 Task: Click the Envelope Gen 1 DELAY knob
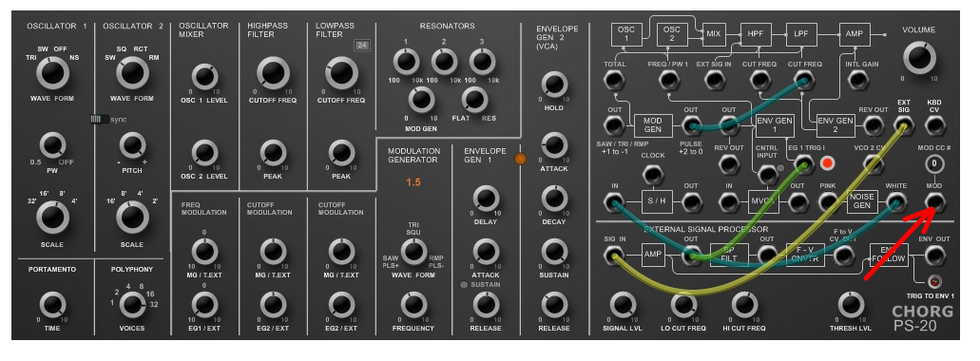[x=486, y=199]
